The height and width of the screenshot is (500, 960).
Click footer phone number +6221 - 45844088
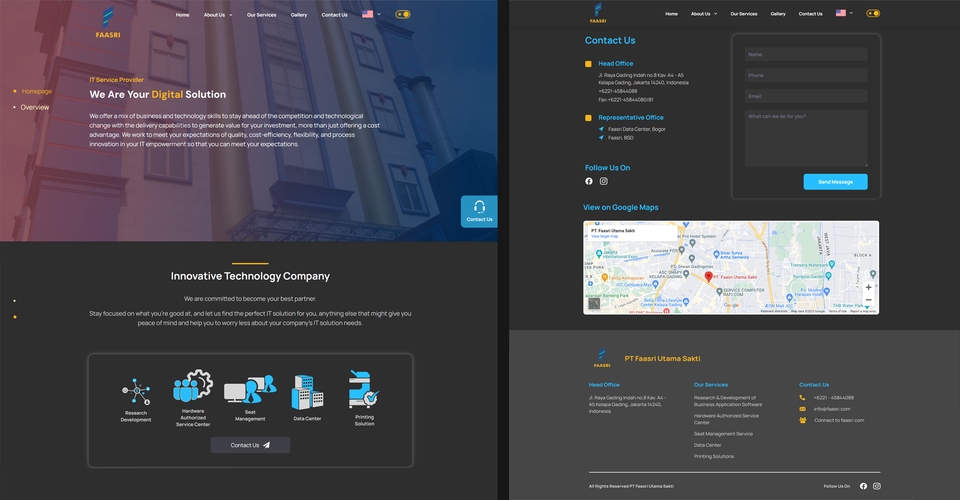(833, 398)
